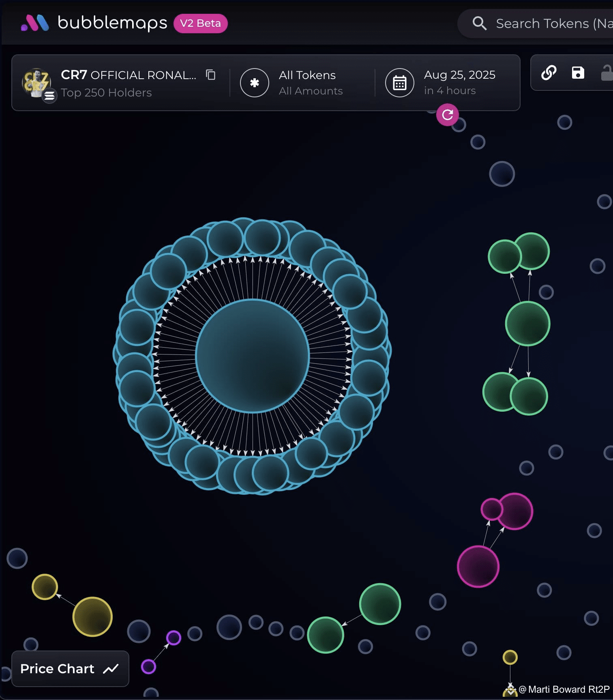Image resolution: width=613 pixels, height=700 pixels.
Task: Select the middle green cluster bubble
Action: coord(527,324)
